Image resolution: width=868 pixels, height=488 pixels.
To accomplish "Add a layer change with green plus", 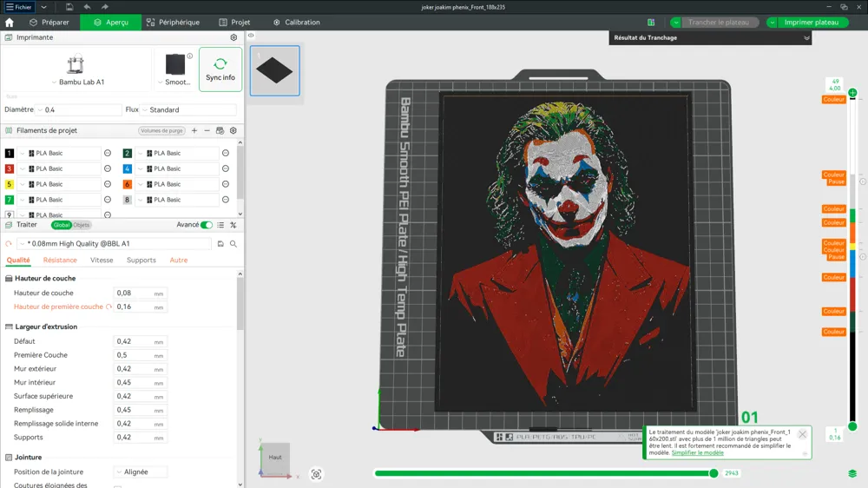I will coord(852,93).
